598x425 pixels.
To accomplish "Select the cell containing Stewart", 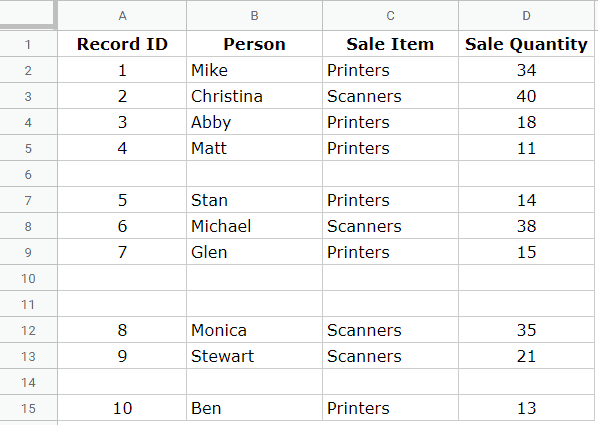I will [x=254, y=356].
